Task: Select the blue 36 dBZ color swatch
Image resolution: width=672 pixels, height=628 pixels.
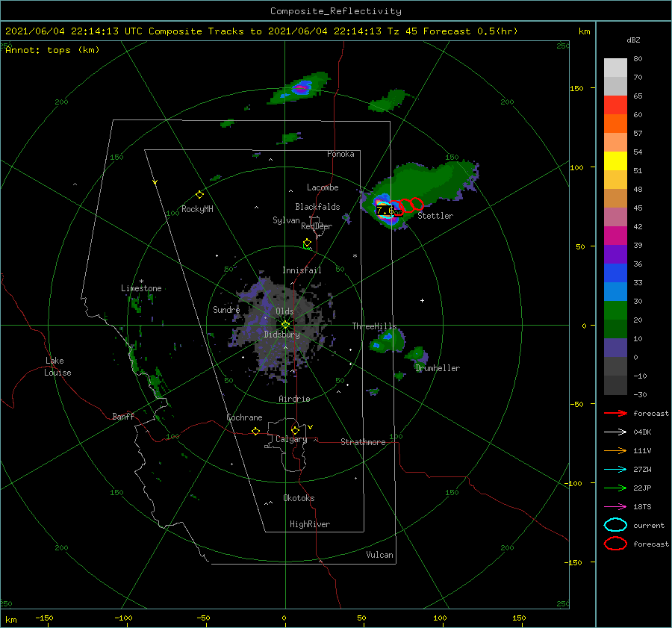Action: [x=615, y=273]
